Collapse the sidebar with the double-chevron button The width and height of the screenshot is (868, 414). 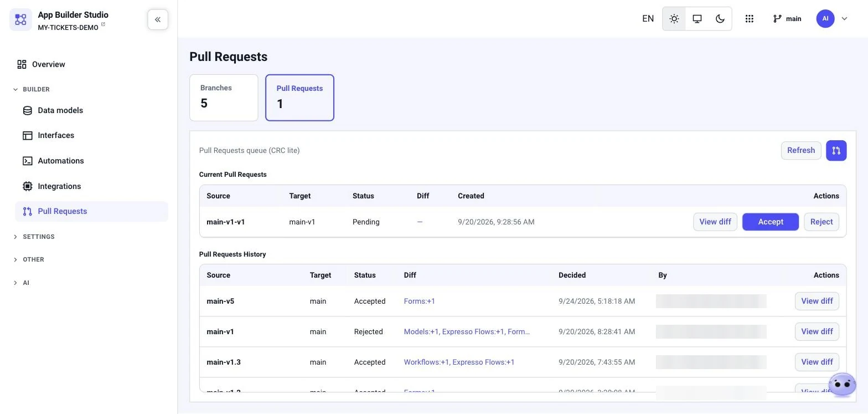click(158, 19)
